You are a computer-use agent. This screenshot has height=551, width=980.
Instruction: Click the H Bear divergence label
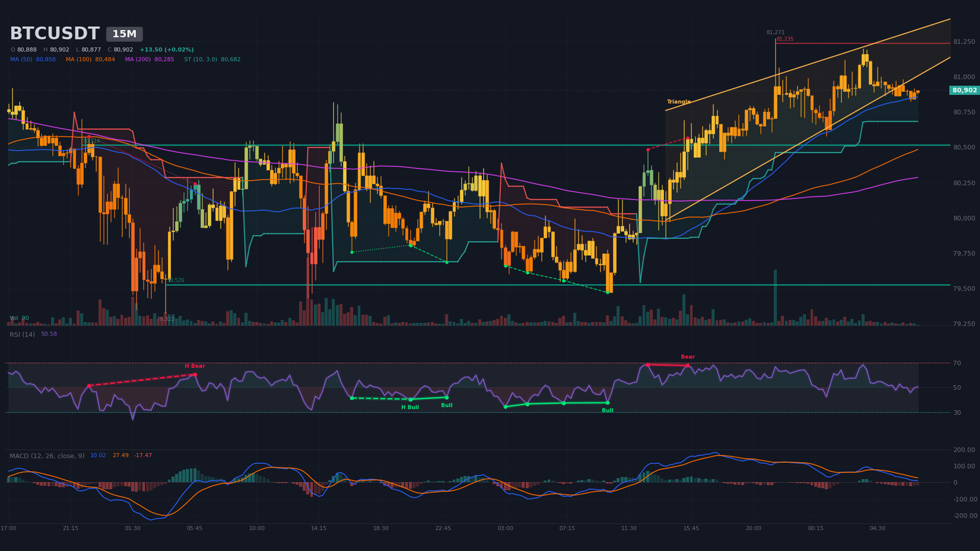[195, 366]
